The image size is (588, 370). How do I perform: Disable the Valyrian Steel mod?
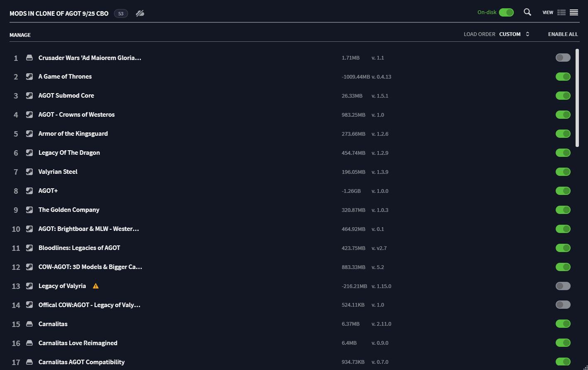tap(563, 172)
